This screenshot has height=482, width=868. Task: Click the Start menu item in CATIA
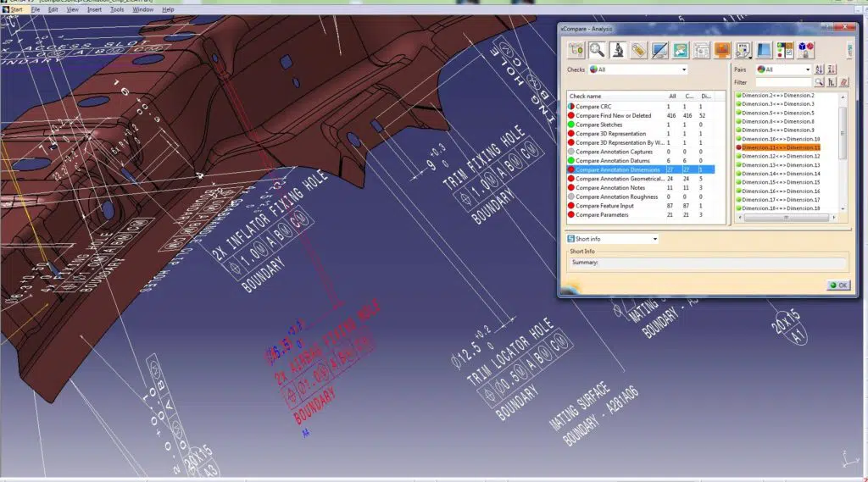click(x=14, y=9)
